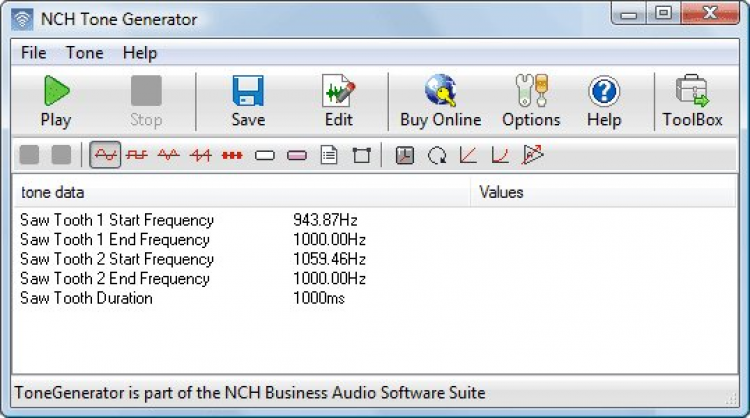This screenshot has height=418, width=750.
Task: Select the sine waveform icon
Action: [x=105, y=155]
